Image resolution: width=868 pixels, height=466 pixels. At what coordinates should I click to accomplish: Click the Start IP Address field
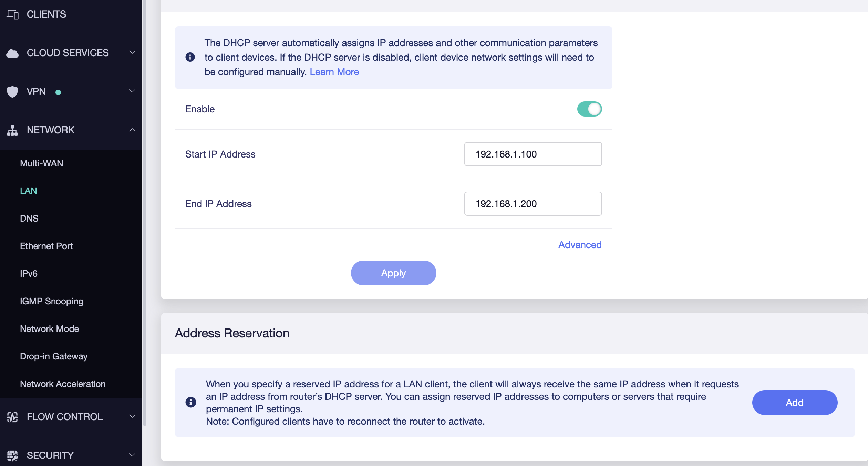533,154
